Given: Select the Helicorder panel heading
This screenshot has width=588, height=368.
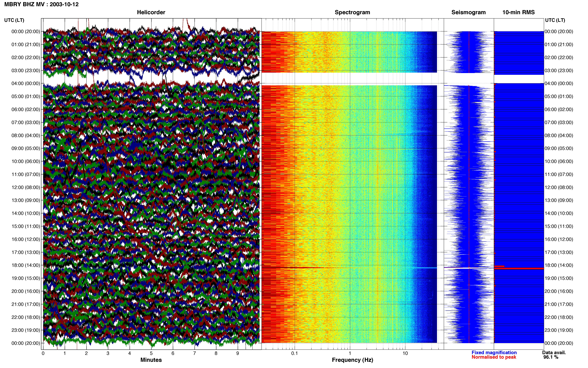Looking at the screenshot, I should click(151, 12).
